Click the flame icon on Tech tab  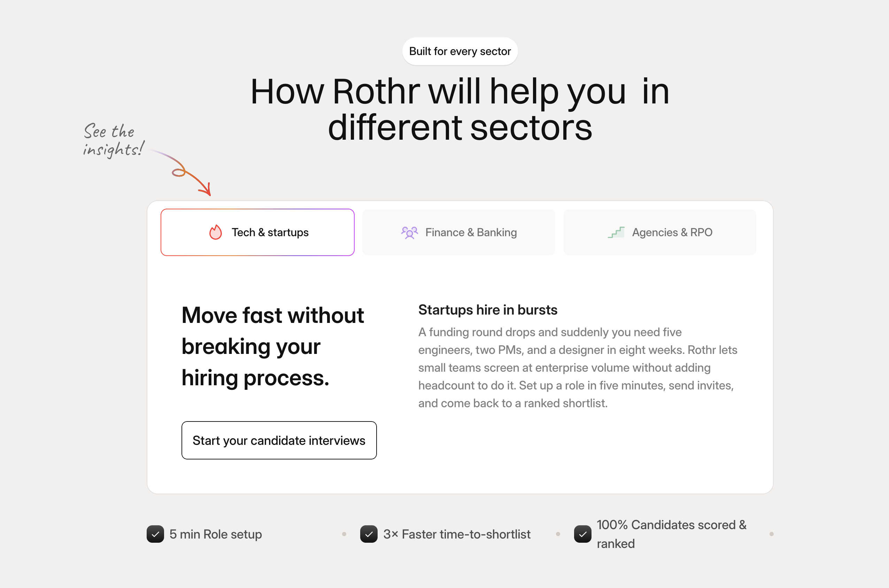[x=216, y=232]
